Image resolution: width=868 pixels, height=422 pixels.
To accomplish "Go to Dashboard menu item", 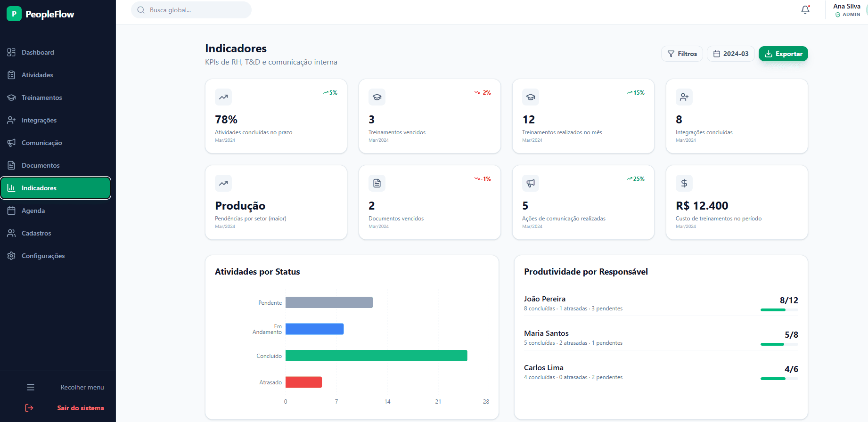I will pyautogui.click(x=56, y=52).
